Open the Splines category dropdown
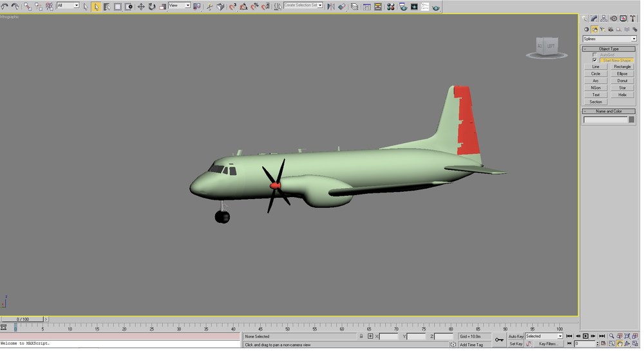 coord(609,39)
